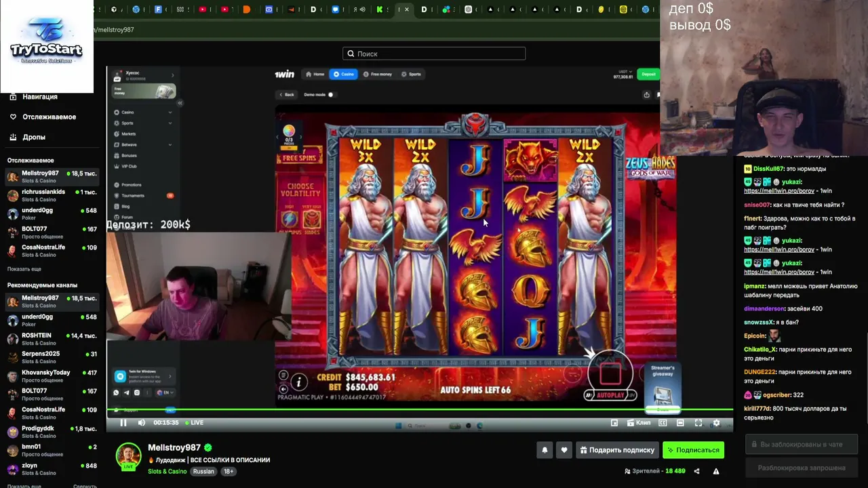Viewport: 868px width, 488px height.
Task: Open Prodigyddk recommended channel
Action: [52, 432]
